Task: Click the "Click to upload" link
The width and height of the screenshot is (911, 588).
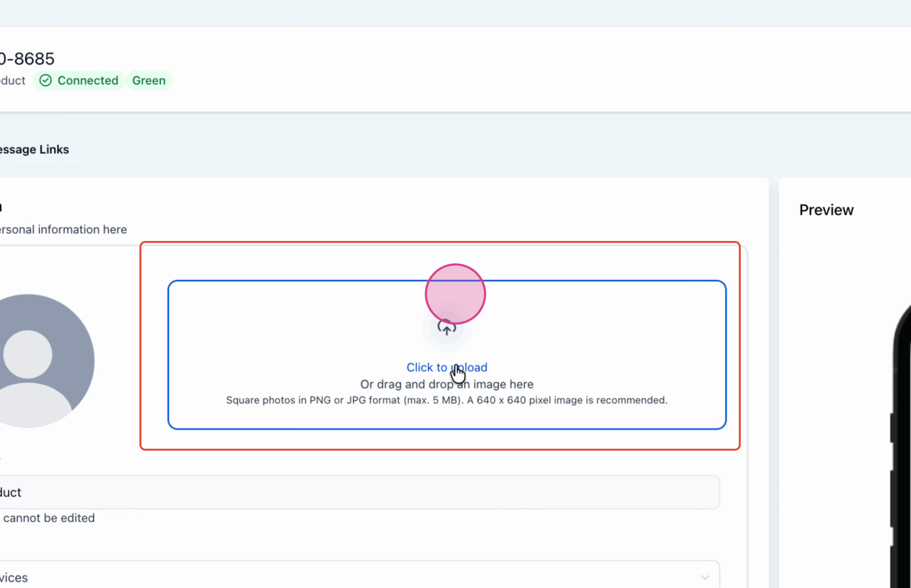Action: [447, 367]
